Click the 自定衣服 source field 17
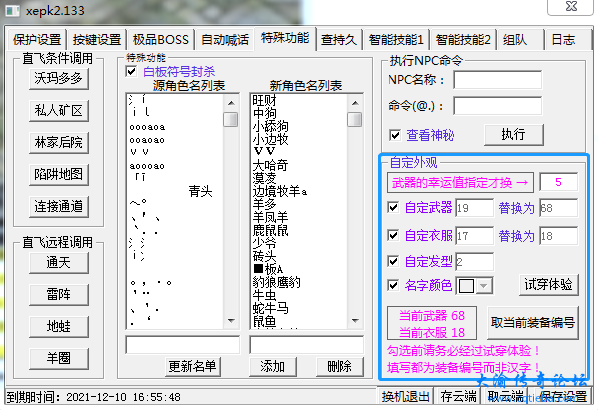This screenshot has height=410, width=598. pos(475,236)
